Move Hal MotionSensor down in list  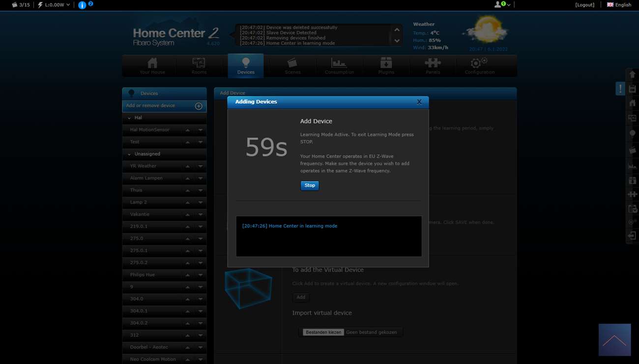201,130
